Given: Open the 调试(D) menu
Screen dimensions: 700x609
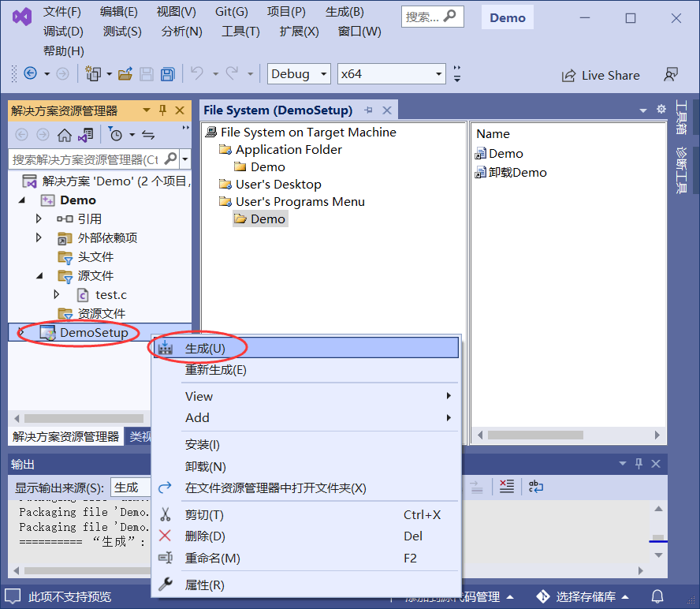Looking at the screenshot, I should click(x=63, y=32).
